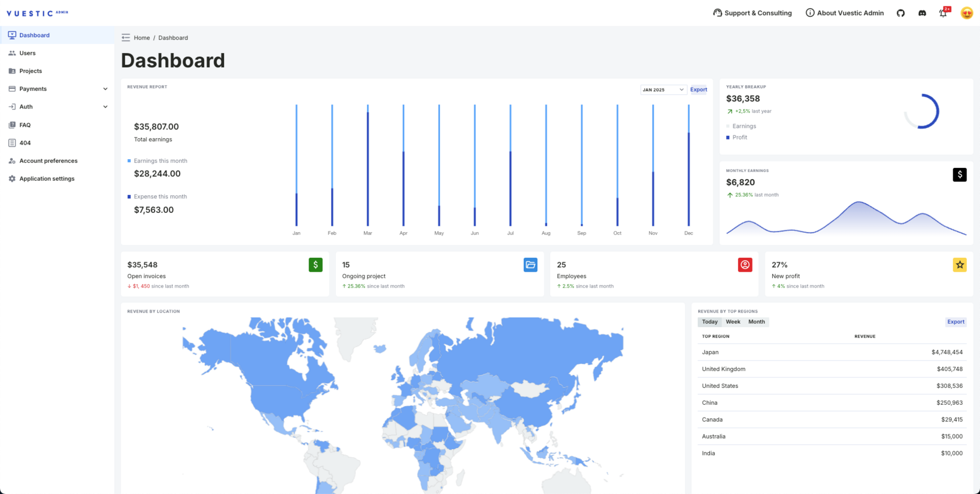
Task: Click the $7,563.00 expense this month value
Action: (x=154, y=210)
